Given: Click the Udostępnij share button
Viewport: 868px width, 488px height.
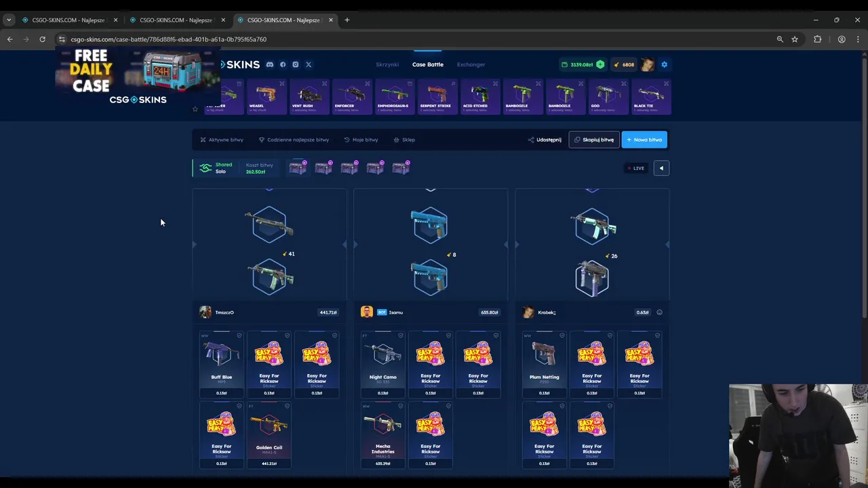Looking at the screenshot, I should click(545, 140).
